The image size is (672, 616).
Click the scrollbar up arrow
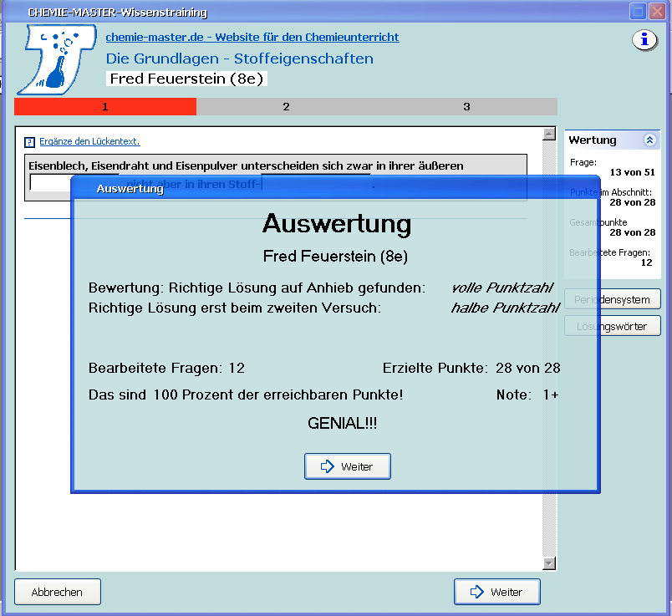point(549,135)
